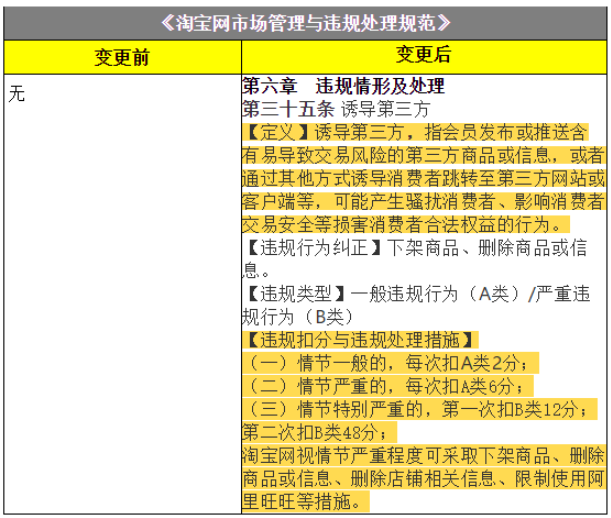
Task: Click item （二）情节严重的，每次扣A类6分
Action: 387,386
